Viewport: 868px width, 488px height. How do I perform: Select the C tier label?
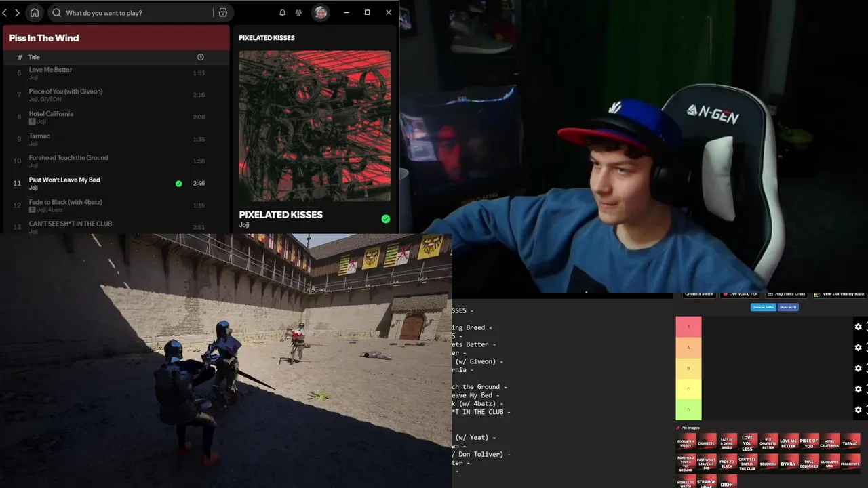pyautogui.click(x=688, y=389)
